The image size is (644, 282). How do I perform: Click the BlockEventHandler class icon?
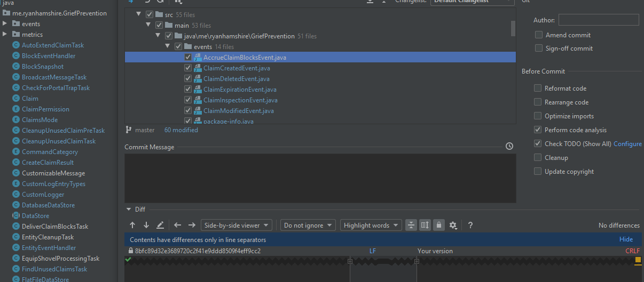pyautogui.click(x=16, y=56)
